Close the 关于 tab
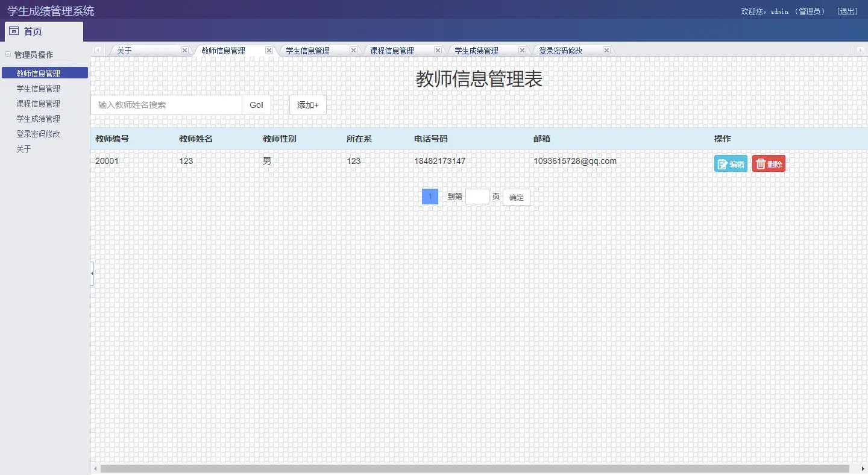The height and width of the screenshot is (475, 868). 184,51
